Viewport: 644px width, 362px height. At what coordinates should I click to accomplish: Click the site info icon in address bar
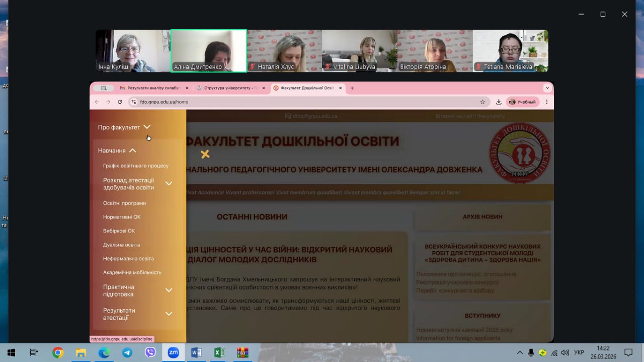[134, 102]
